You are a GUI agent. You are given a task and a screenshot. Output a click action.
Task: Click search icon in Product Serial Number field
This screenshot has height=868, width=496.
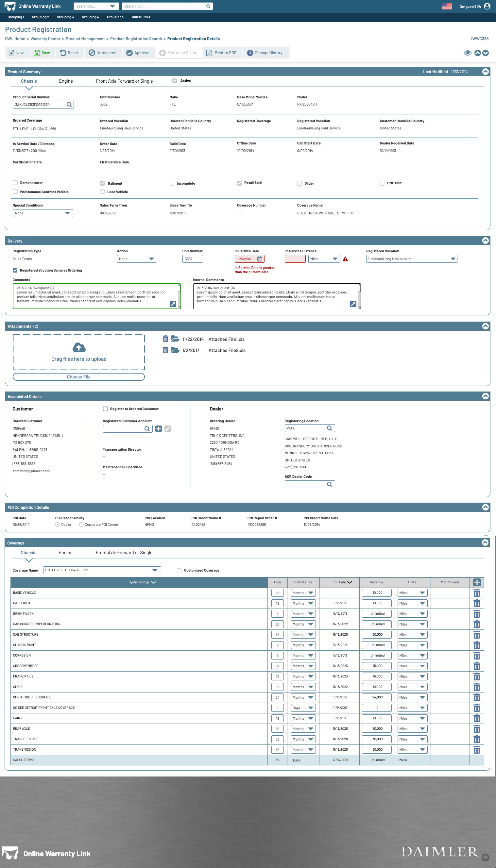coord(69,105)
